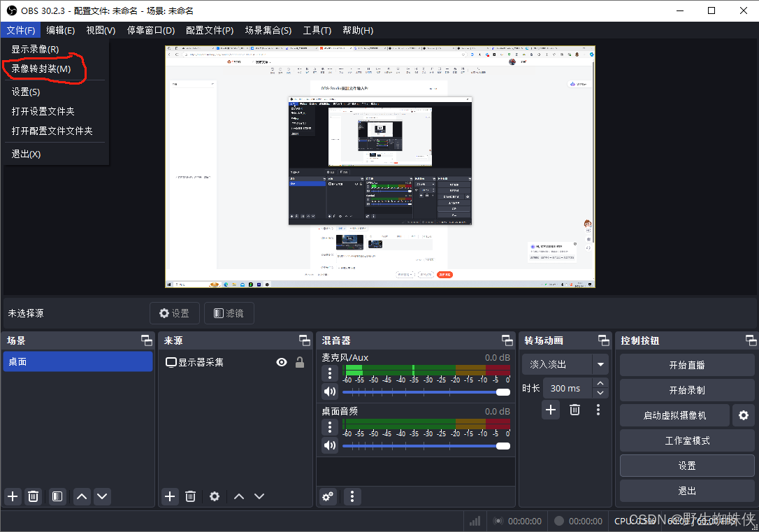This screenshot has width=759, height=532.
Task: Add a new source with plus icon
Action: (x=170, y=496)
